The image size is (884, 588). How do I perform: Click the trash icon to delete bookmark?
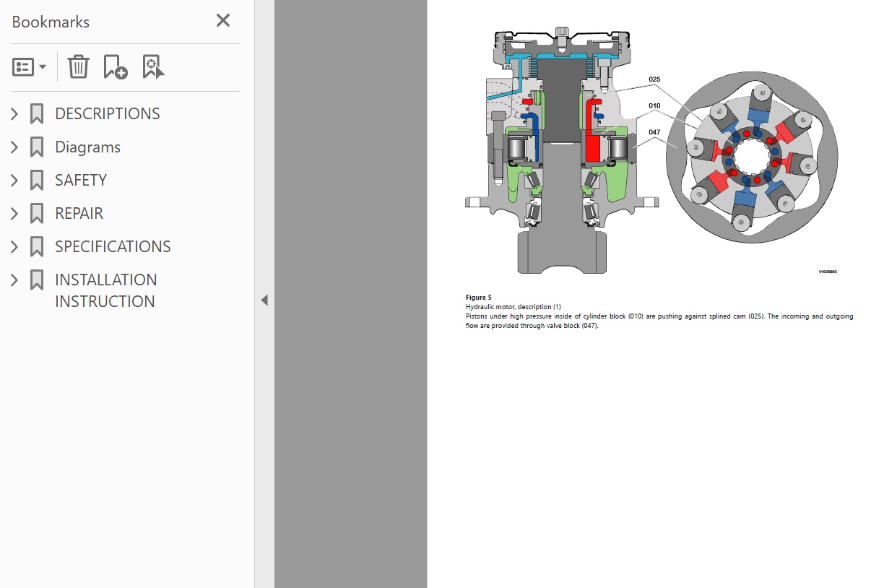point(78,67)
